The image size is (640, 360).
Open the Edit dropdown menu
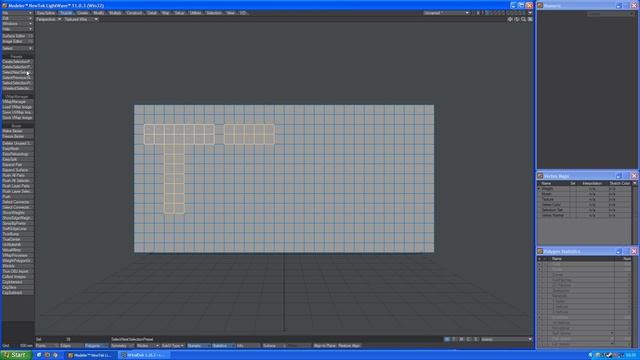(x=17, y=18)
